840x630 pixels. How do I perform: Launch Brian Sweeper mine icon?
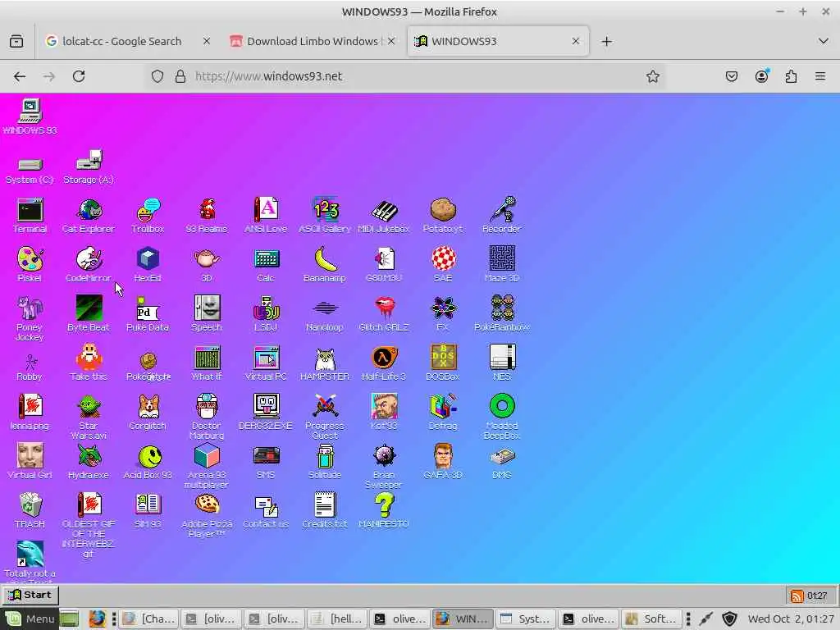pyautogui.click(x=384, y=466)
